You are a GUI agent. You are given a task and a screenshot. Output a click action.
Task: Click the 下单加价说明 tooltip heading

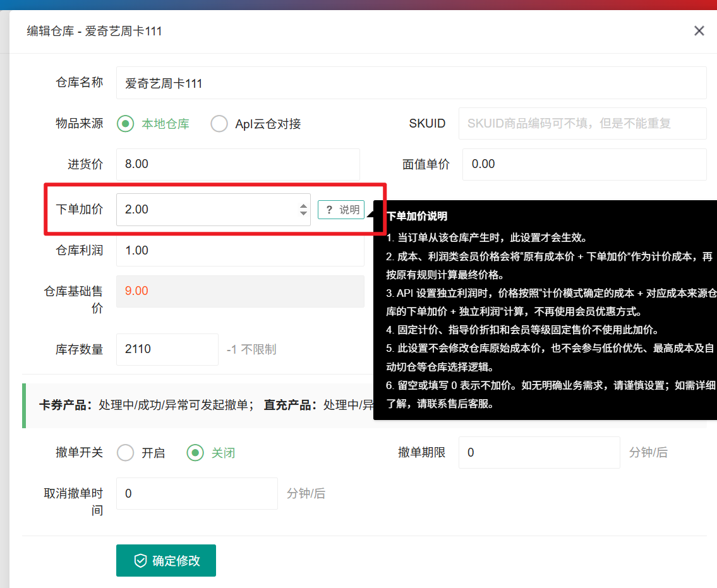click(x=416, y=216)
